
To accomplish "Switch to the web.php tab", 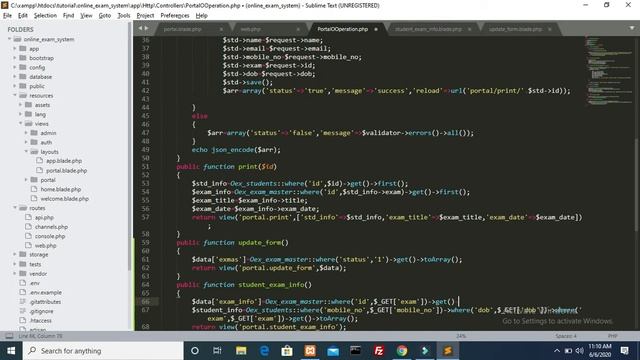I will [x=250, y=29].
